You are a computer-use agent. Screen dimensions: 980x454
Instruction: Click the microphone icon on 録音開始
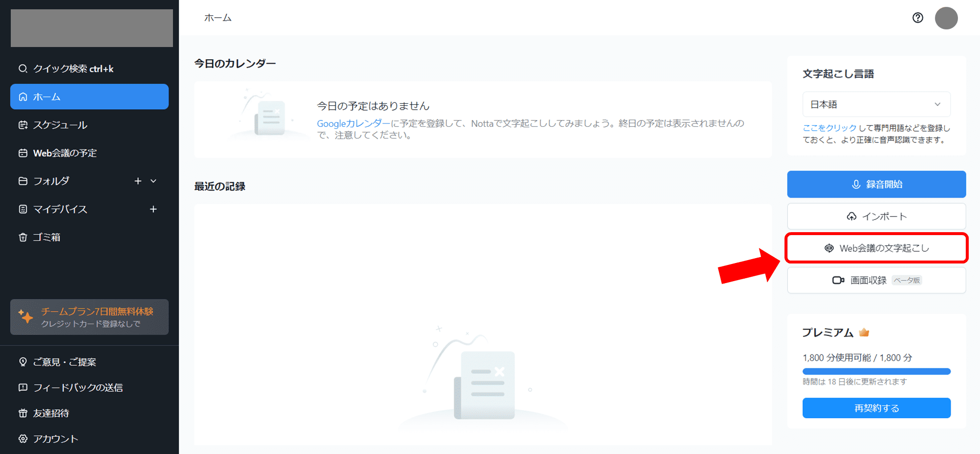pyautogui.click(x=856, y=184)
